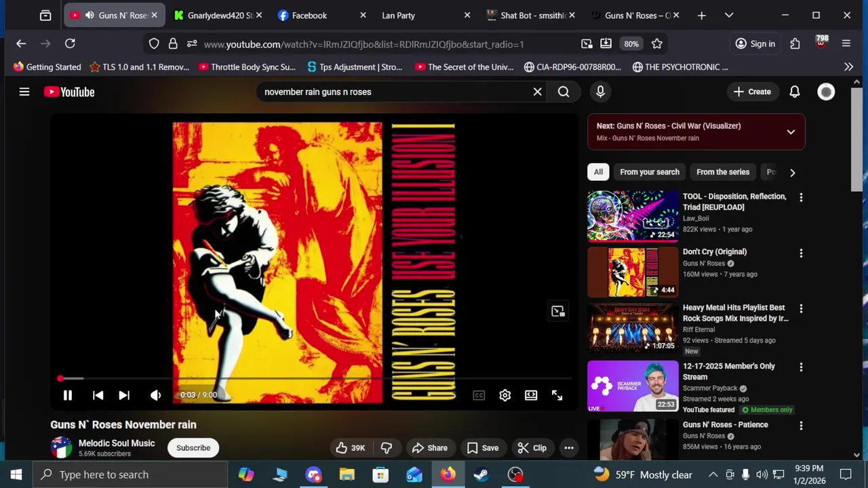Show hidden system tray icons
Viewport: 868px width, 488px height.
pos(713,474)
